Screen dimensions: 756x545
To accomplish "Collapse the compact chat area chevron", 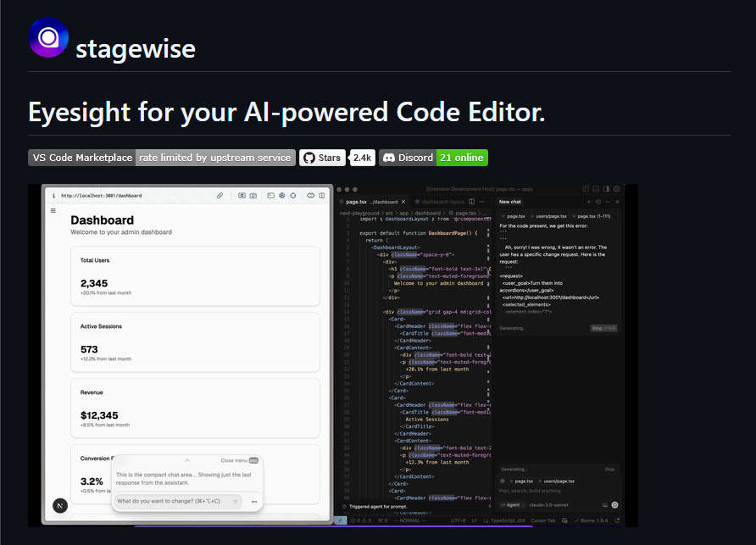I will click(x=187, y=460).
